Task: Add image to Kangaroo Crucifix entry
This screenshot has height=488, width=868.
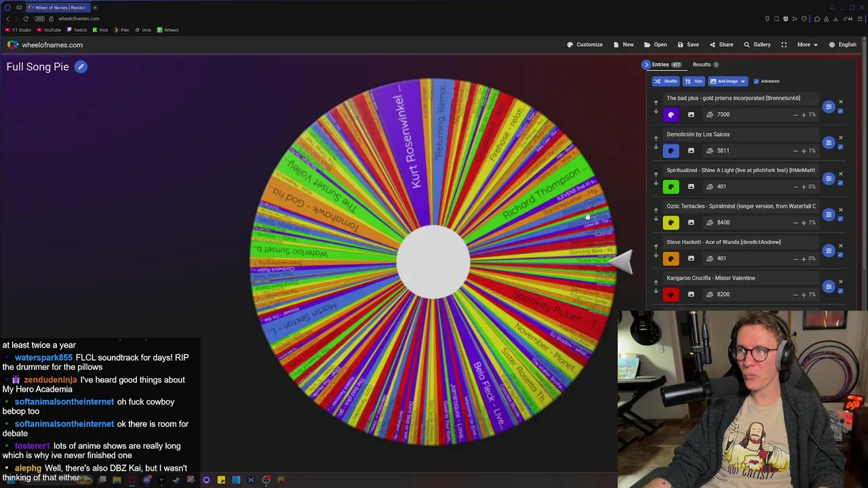Action: pos(691,294)
